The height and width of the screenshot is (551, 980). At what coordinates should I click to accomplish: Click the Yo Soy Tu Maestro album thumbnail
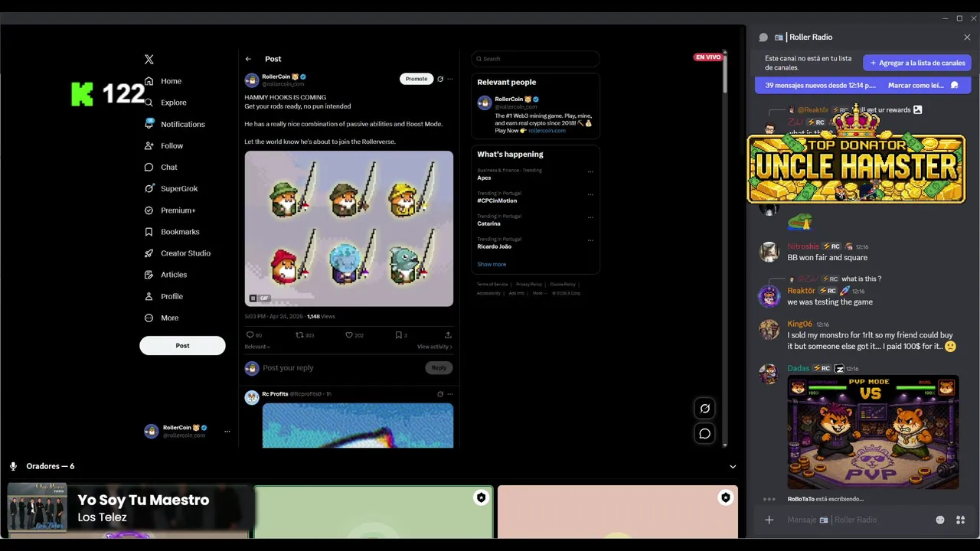coord(37,507)
